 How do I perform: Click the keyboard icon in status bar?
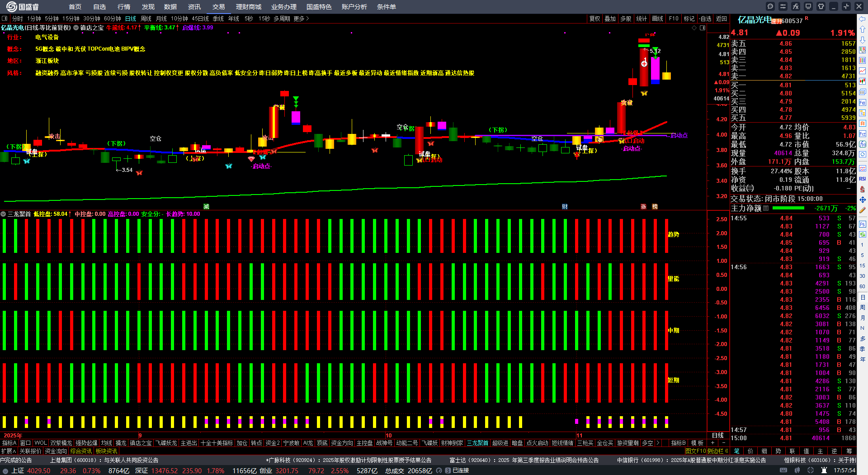783,470
